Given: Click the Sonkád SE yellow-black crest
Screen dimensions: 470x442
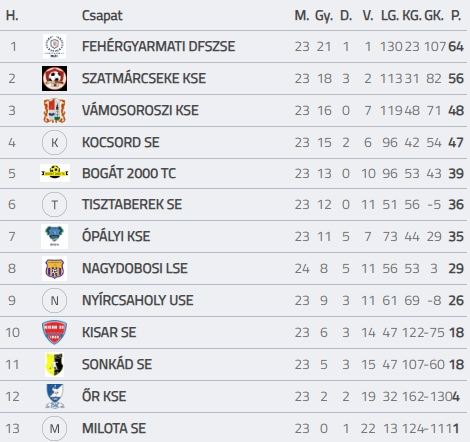Looking at the screenshot, I should [x=54, y=364].
